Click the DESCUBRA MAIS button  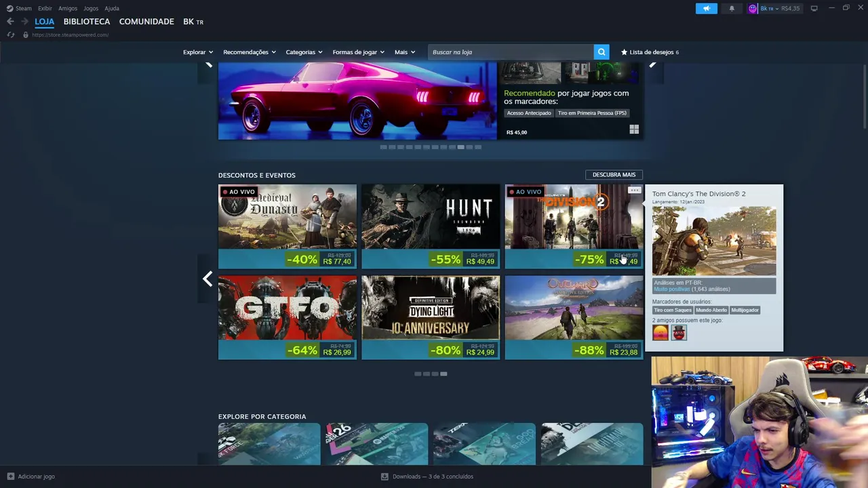(x=614, y=175)
